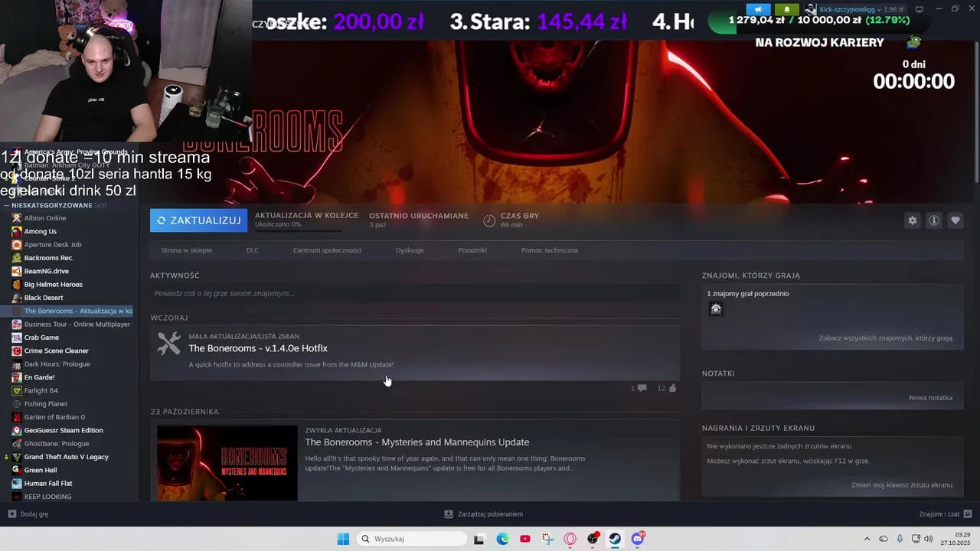Open the Windows Start menu
The image size is (980, 551).
click(x=343, y=539)
